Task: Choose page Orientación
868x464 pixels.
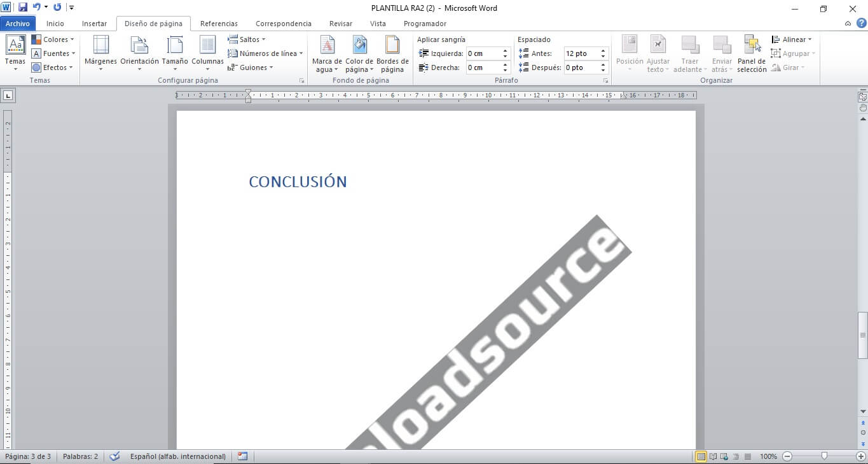Action: (139, 53)
